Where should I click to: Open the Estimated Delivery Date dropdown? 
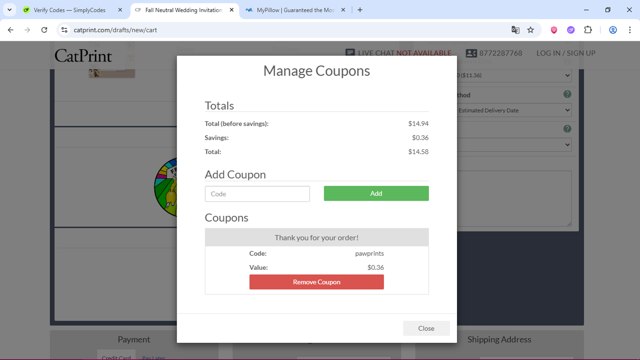click(514, 110)
